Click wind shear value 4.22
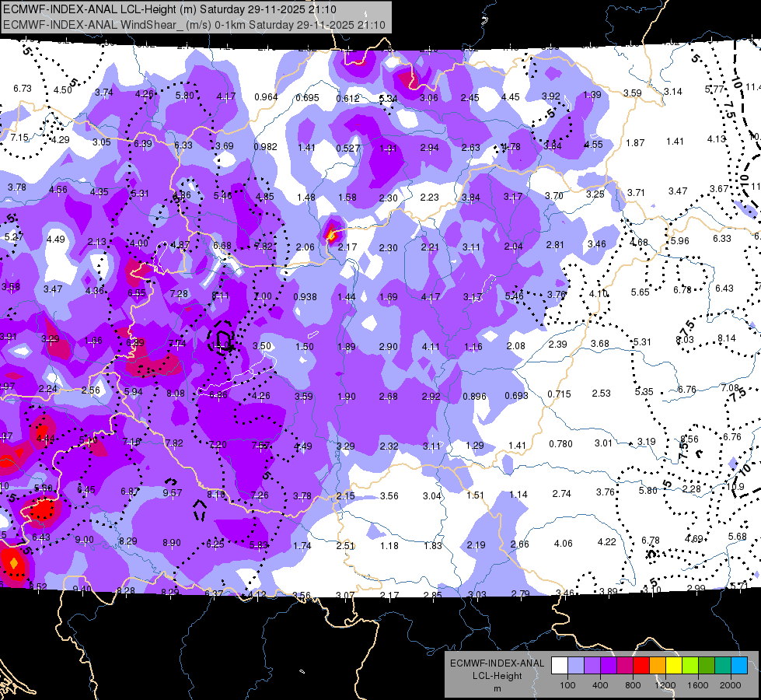This screenshot has width=761, height=700. click(606, 541)
